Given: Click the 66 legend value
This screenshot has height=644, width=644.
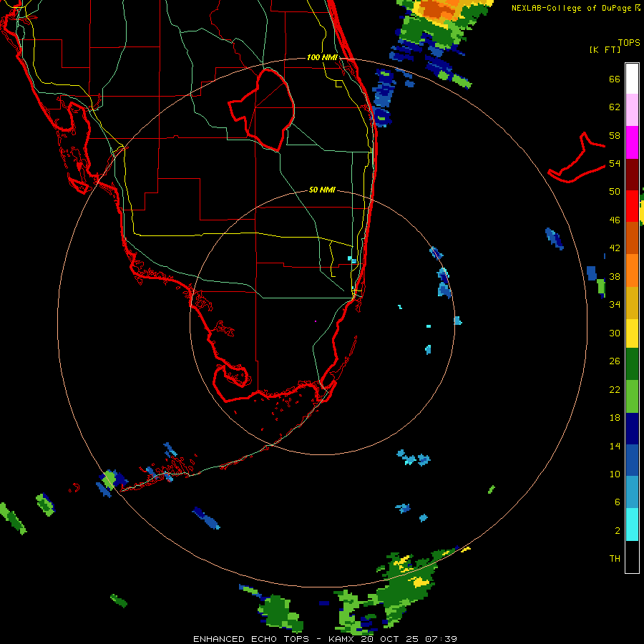Looking at the screenshot, I should click(x=615, y=79).
